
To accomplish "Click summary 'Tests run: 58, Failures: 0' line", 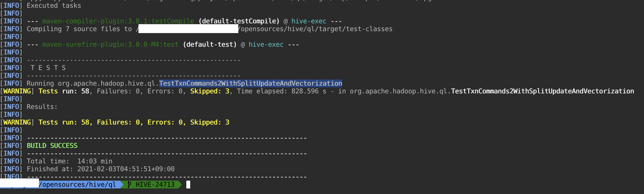I will (x=134, y=122).
